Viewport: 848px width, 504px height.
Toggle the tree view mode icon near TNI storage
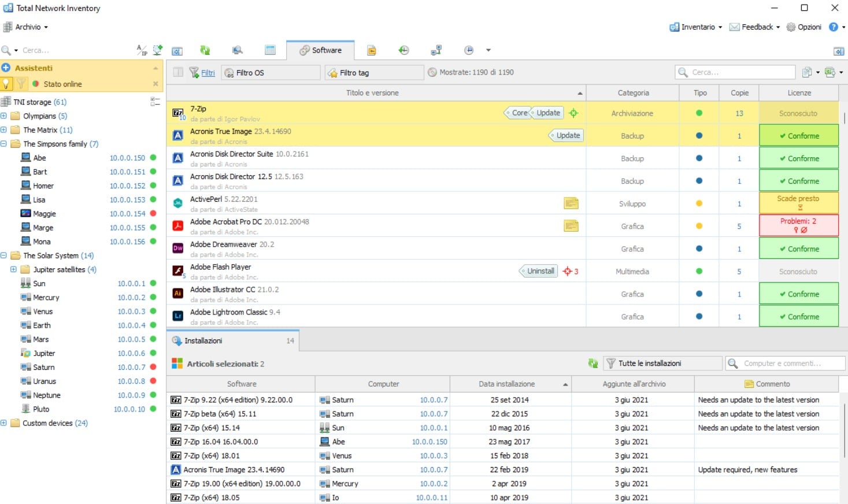coord(155,102)
